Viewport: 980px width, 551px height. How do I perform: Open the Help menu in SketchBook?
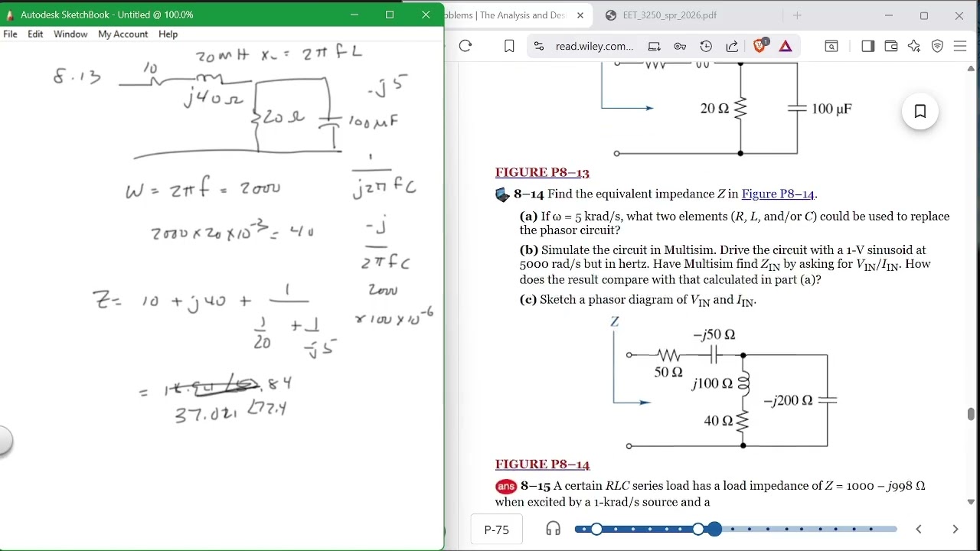(x=168, y=34)
